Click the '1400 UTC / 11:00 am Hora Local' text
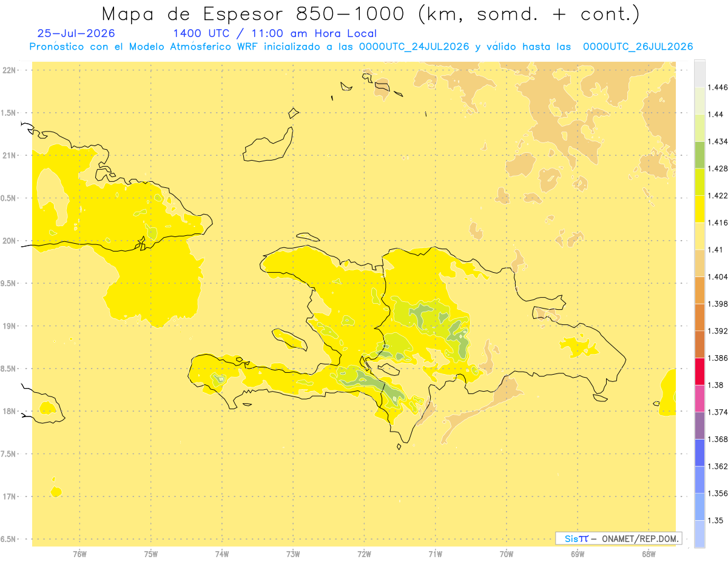 point(275,33)
